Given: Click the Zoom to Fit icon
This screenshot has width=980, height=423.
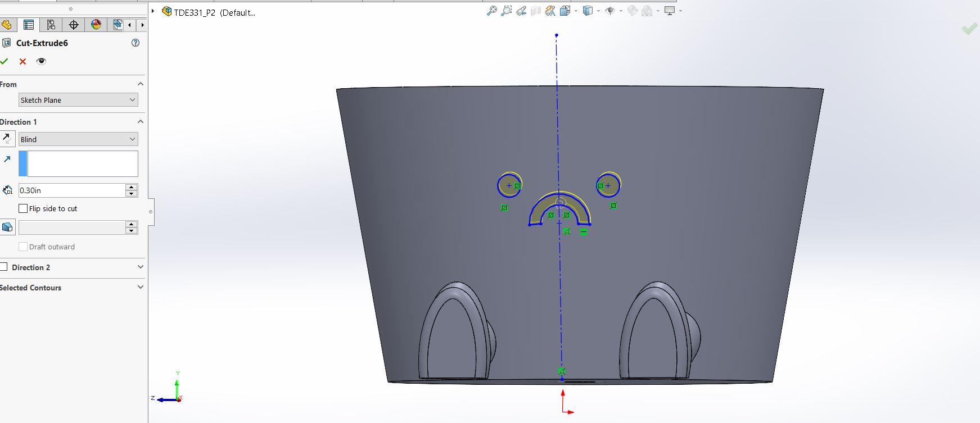Looking at the screenshot, I should 491,11.
